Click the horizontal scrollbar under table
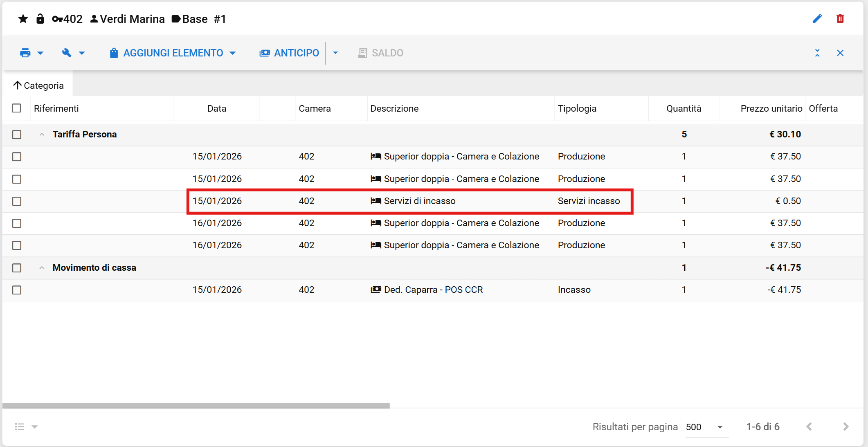This screenshot has height=447, width=868. coord(196,405)
